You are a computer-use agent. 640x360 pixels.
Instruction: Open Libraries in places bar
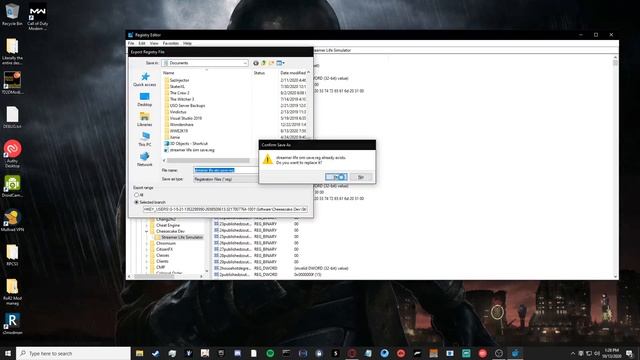tap(144, 119)
